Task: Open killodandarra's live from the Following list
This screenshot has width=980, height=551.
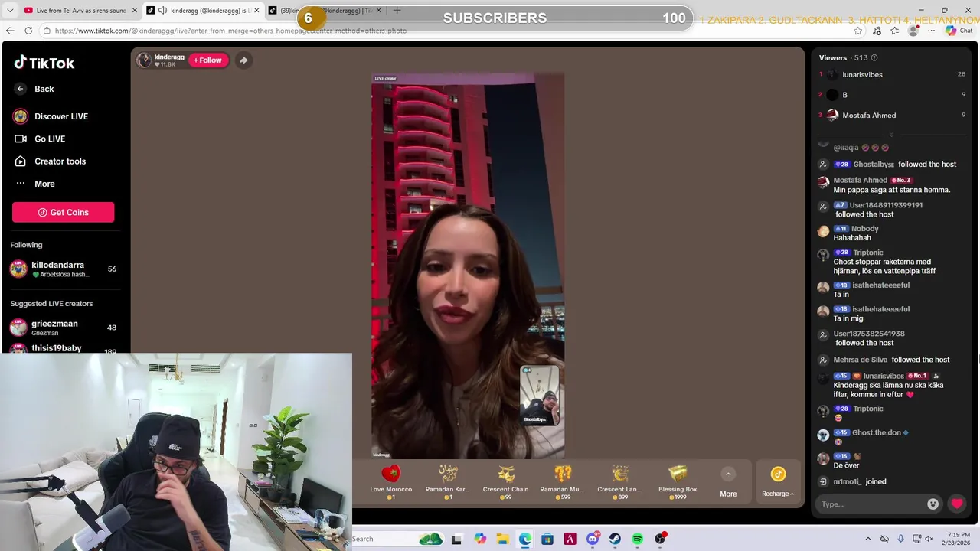Action: [x=63, y=269]
